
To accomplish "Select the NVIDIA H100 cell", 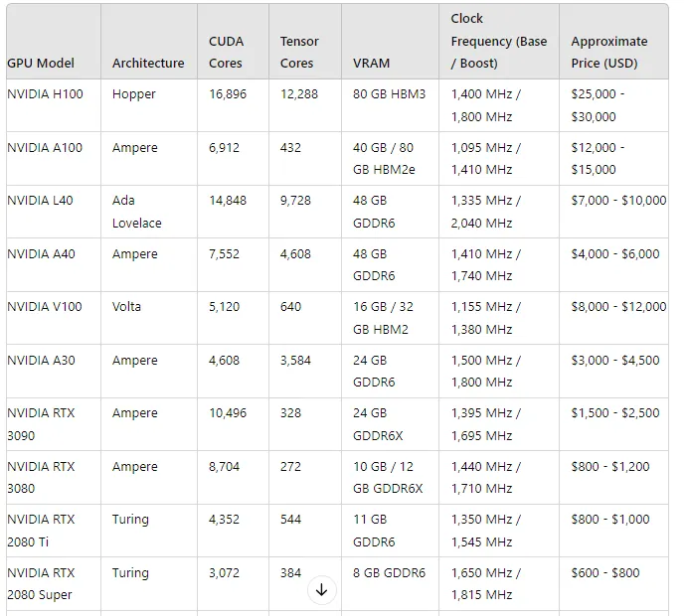I will [x=45, y=94].
